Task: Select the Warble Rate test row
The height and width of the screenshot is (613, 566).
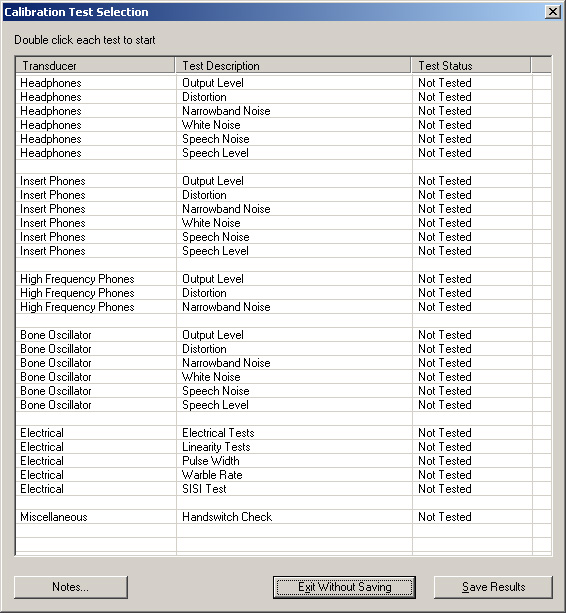Action: pos(283,475)
